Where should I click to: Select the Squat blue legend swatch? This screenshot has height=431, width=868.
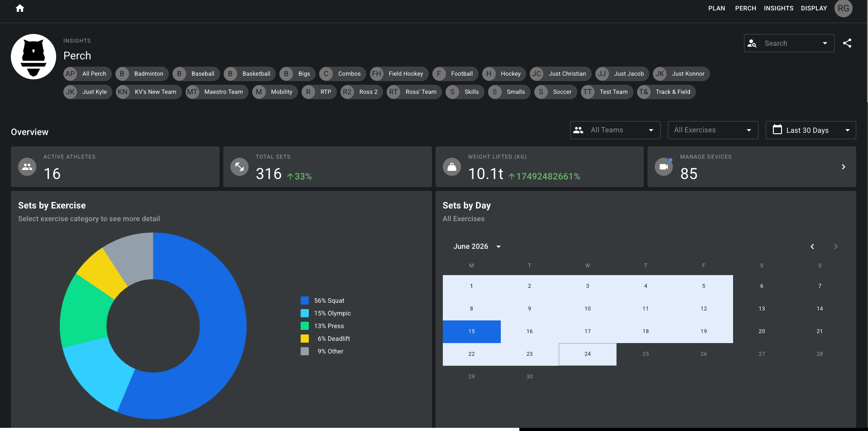[305, 300]
